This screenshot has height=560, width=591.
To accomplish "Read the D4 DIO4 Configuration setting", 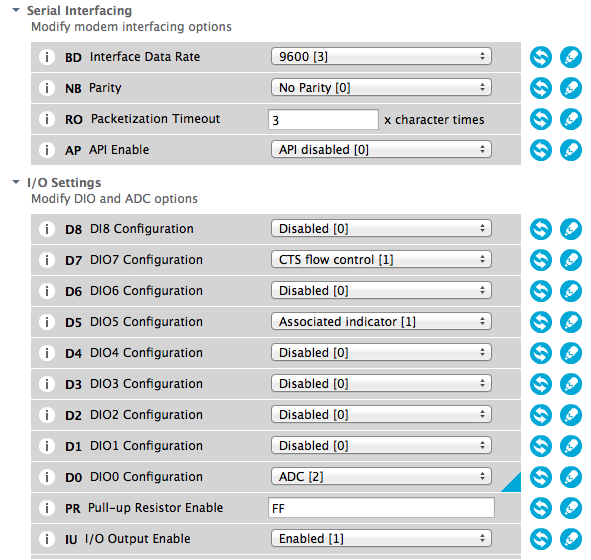I will point(541,353).
